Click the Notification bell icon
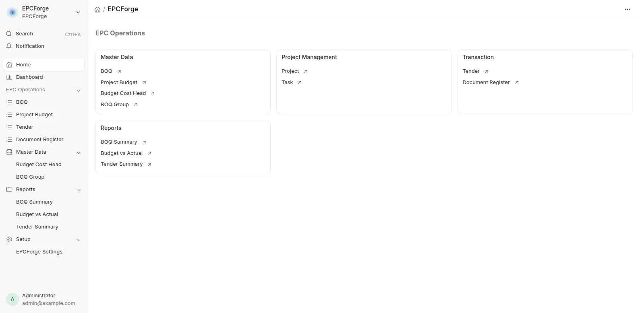This screenshot has height=313, width=644. pyautogui.click(x=9, y=46)
